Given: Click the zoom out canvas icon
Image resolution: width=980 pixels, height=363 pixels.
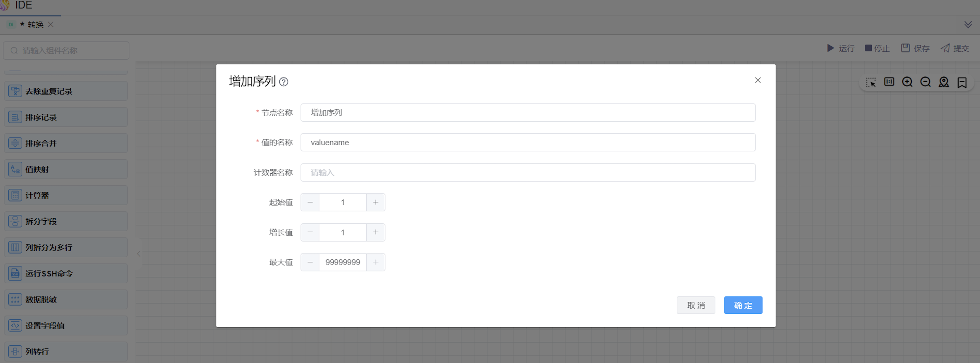Looking at the screenshot, I should tap(925, 82).
